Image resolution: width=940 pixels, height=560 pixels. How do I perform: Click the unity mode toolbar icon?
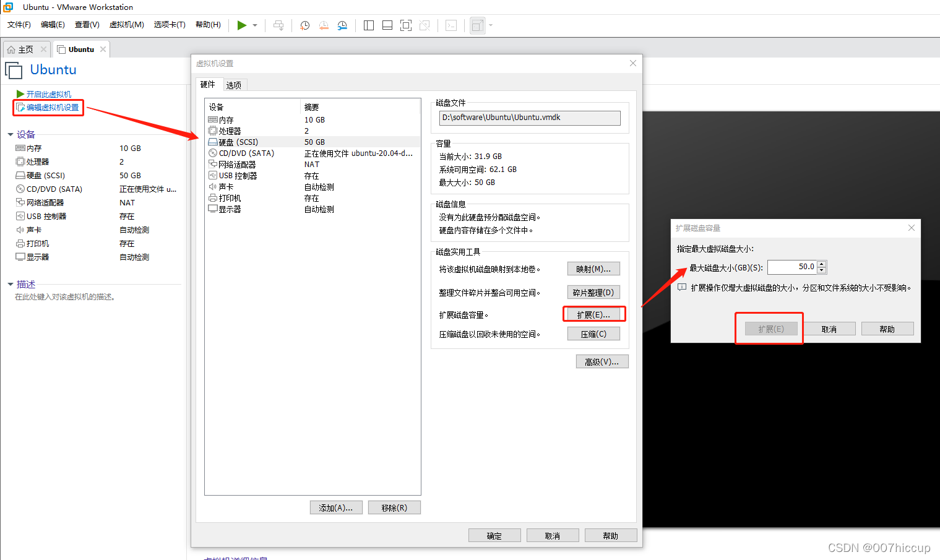425,25
